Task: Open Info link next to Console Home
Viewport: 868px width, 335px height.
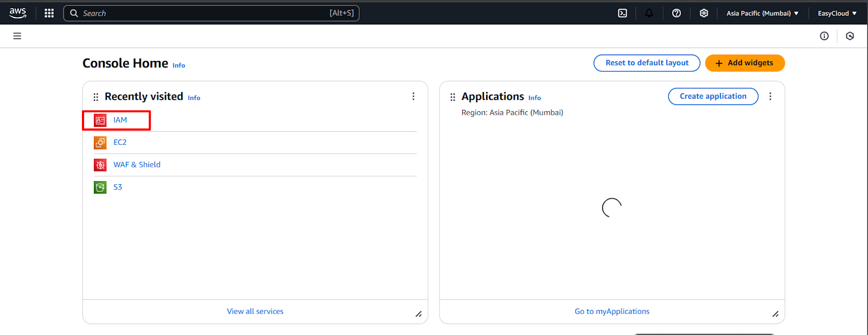Action: coord(178,66)
